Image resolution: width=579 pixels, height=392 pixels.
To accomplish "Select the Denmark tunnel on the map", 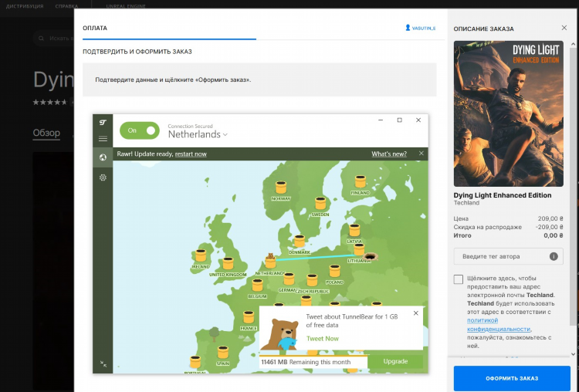I will 299,242.
